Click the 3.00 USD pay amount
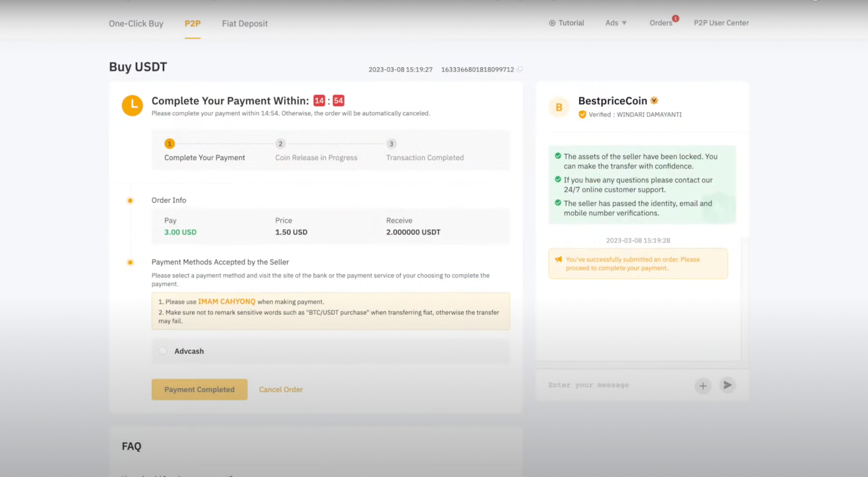Image resolution: width=868 pixels, height=477 pixels. 181,232
